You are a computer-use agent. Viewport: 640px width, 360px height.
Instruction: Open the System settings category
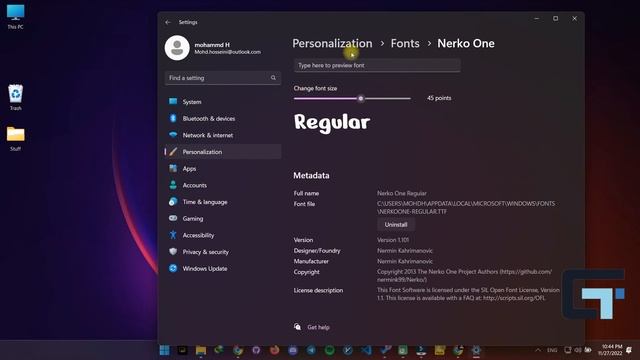coord(223,102)
